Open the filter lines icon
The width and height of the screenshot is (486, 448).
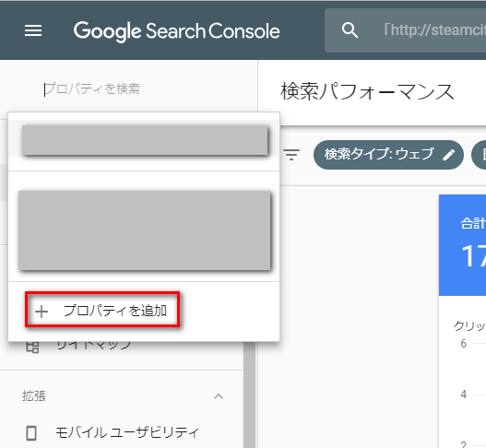click(291, 154)
